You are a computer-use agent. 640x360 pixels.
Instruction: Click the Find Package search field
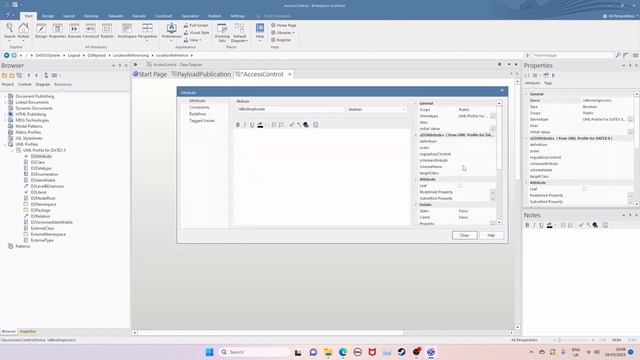pos(572,55)
